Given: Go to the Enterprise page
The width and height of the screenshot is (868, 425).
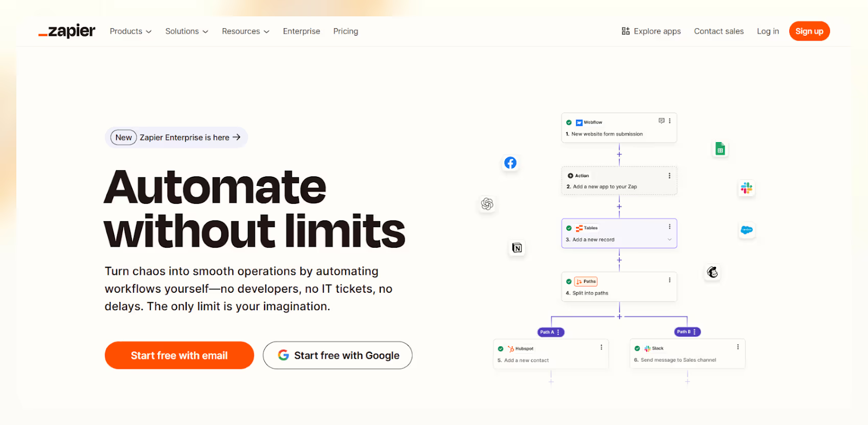Looking at the screenshot, I should (302, 31).
